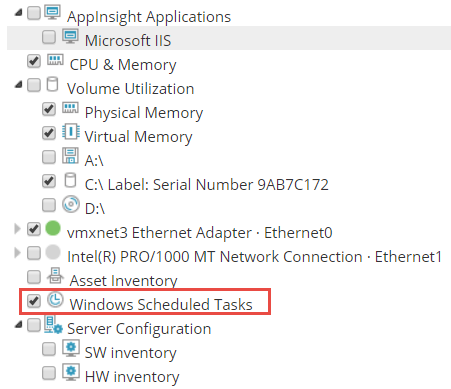Image resolution: width=451 pixels, height=389 pixels.
Task: Click the D:\ optical disc icon
Action: tap(71, 204)
